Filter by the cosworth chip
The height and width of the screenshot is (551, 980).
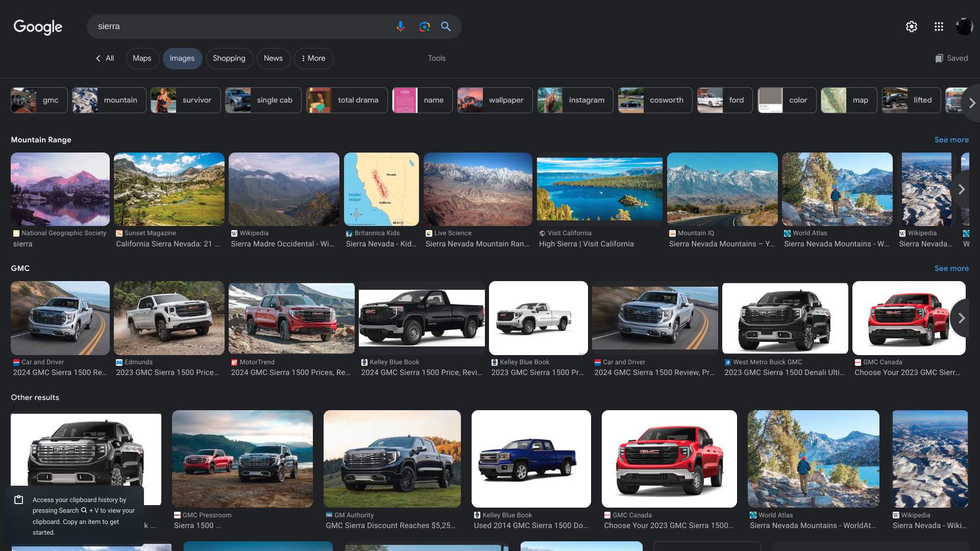(655, 100)
